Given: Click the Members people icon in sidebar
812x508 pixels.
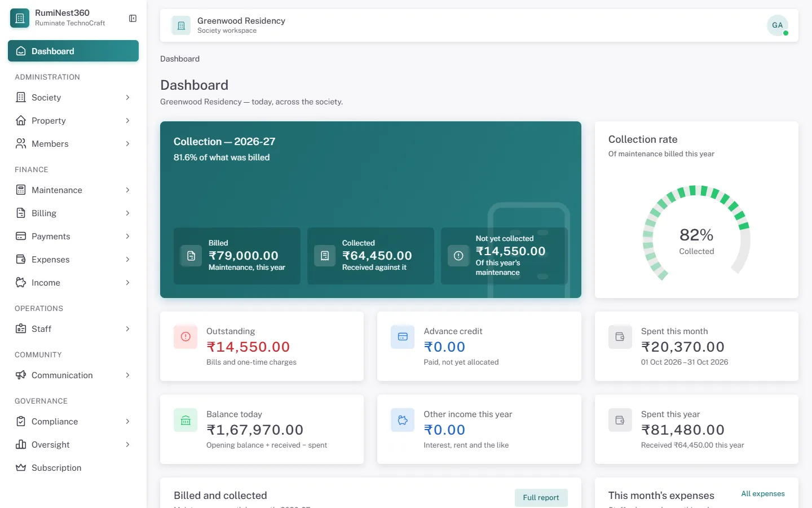Looking at the screenshot, I should click(21, 143).
